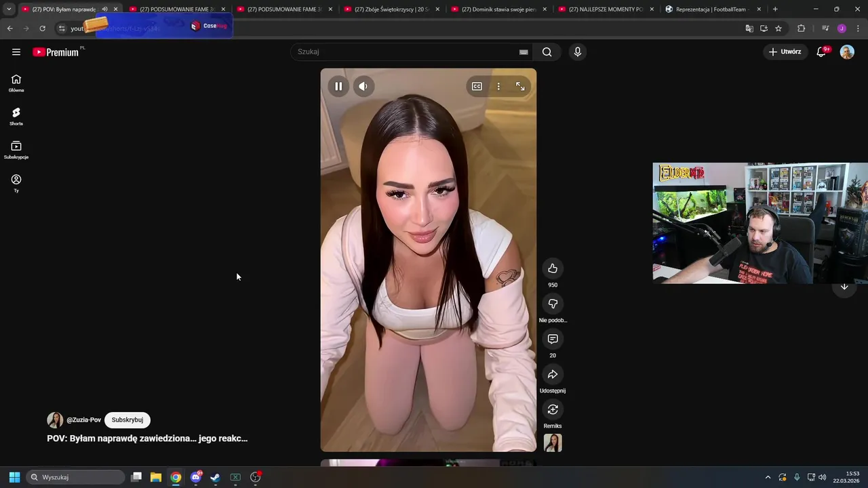This screenshot has width=868, height=488.
Task: Open the Chrome extensions puzzle icon
Action: [x=802, y=28]
